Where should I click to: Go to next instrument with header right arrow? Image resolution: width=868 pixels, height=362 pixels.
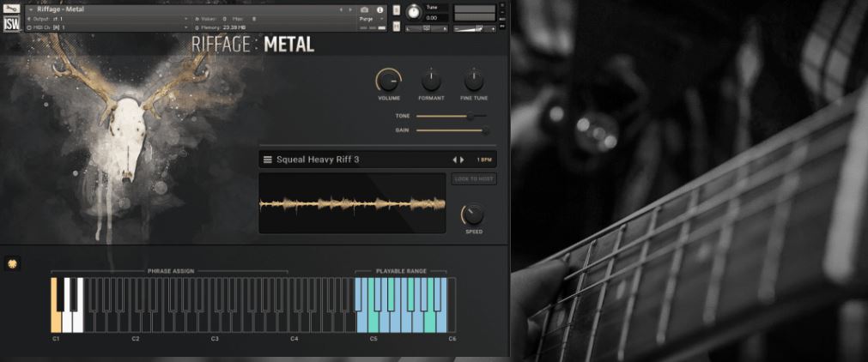tap(349, 10)
